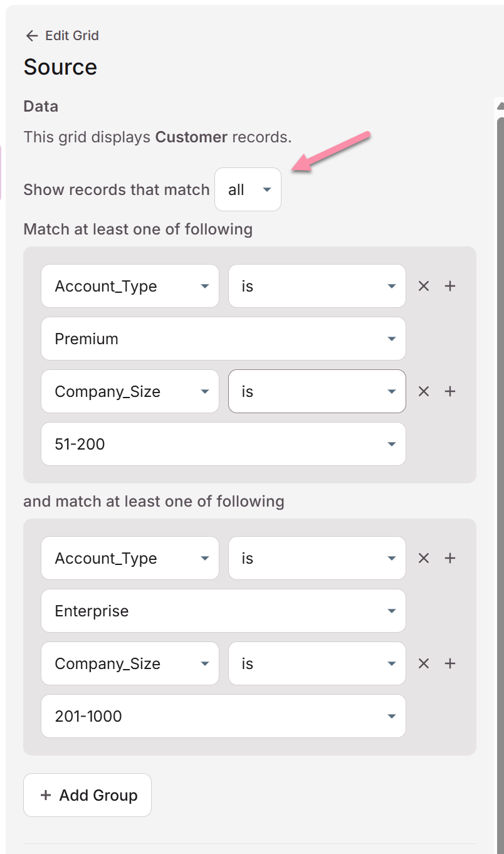The height and width of the screenshot is (854, 504).
Task: Remove the Account_Type is Enterprise condition
Action: [x=424, y=558]
